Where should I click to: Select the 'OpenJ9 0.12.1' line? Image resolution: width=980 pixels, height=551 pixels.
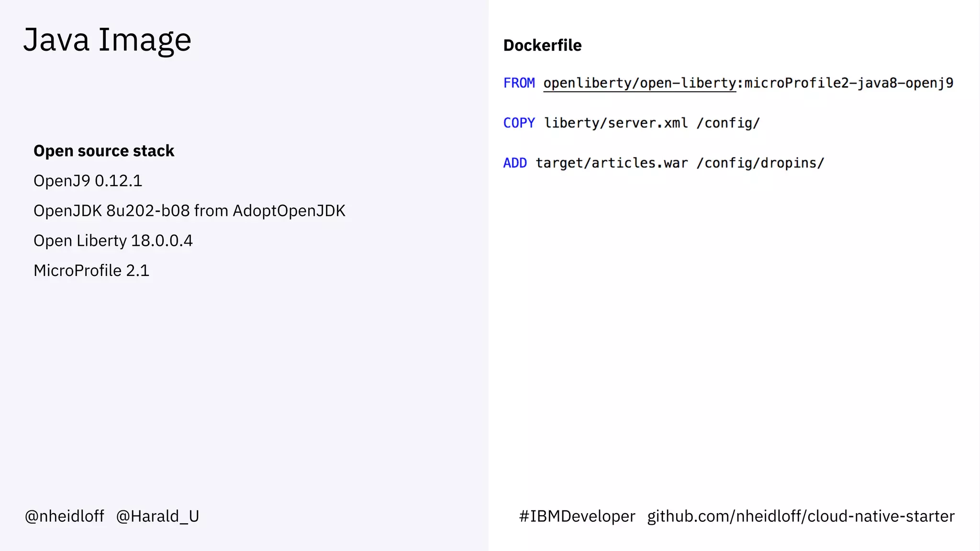tap(88, 181)
